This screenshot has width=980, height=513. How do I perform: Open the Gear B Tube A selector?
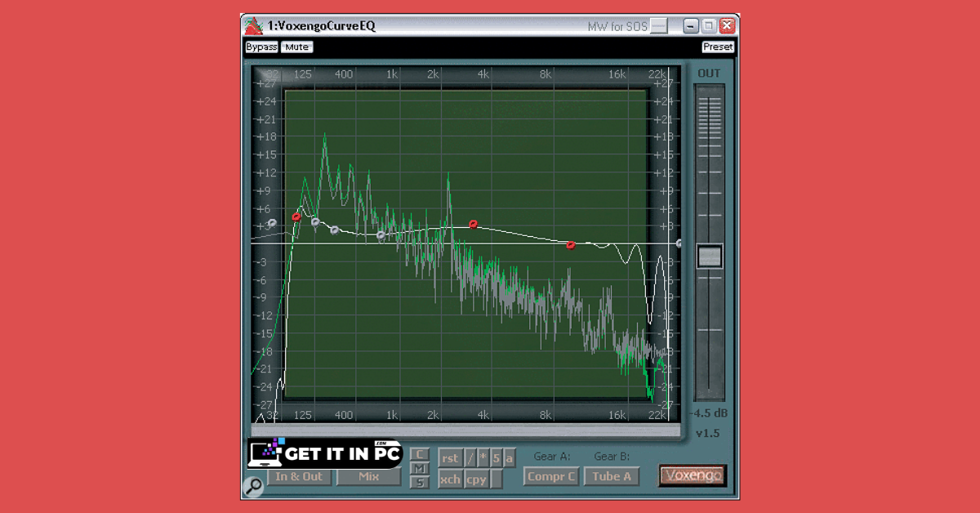coord(611,476)
